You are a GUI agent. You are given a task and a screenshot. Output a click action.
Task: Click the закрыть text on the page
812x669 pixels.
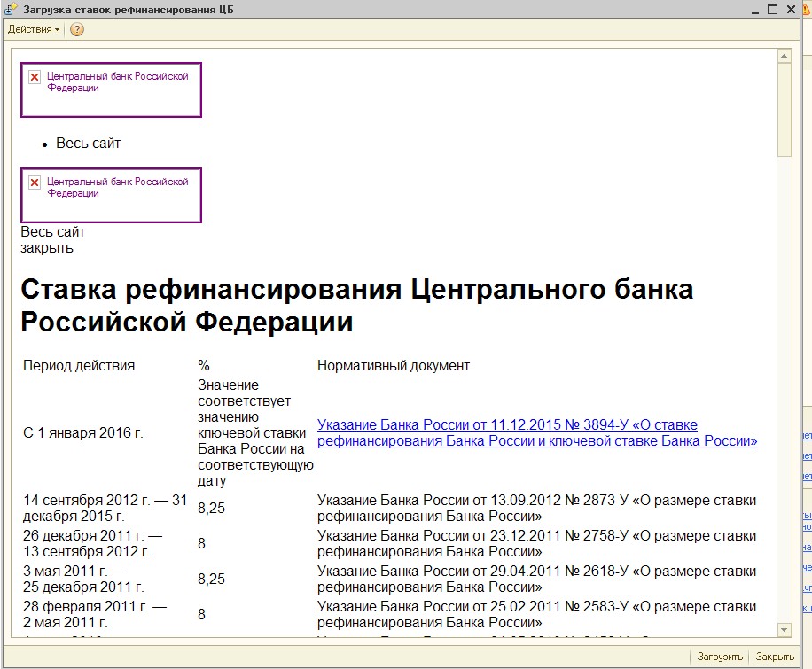coord(47,248)
